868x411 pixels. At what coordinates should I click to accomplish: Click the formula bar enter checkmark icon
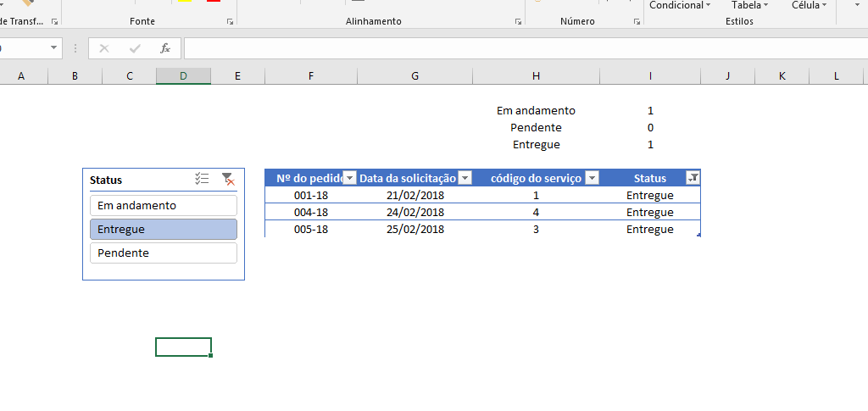(x=135, y=48)
